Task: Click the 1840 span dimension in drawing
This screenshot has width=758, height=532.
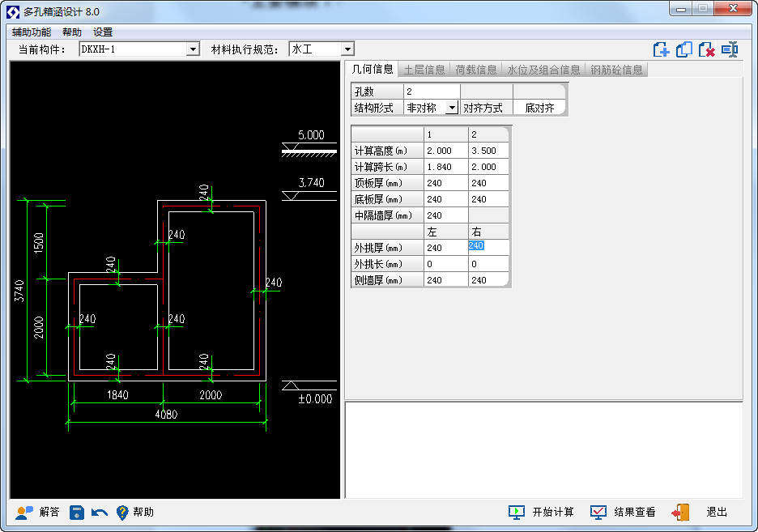Action: pyautogui.click(x=117, y=395)
